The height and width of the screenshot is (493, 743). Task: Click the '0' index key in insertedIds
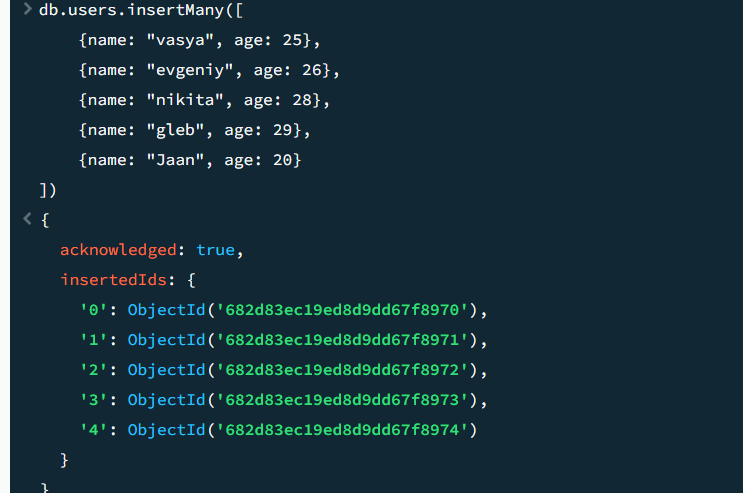coord(93,310)
